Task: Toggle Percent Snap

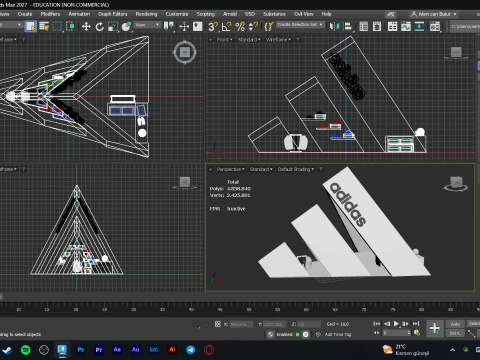Action: (240, 26)
